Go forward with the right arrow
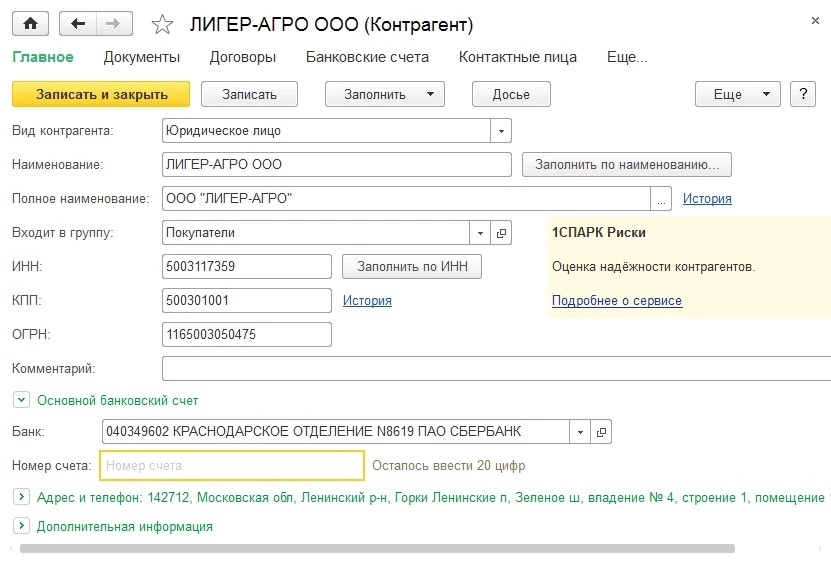 (x=113, y=23)
